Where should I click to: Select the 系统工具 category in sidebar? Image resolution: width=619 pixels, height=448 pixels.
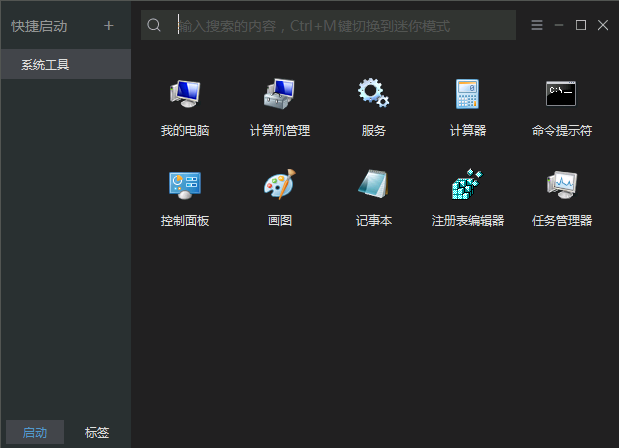pyautogui.click(x=66, y=64)
